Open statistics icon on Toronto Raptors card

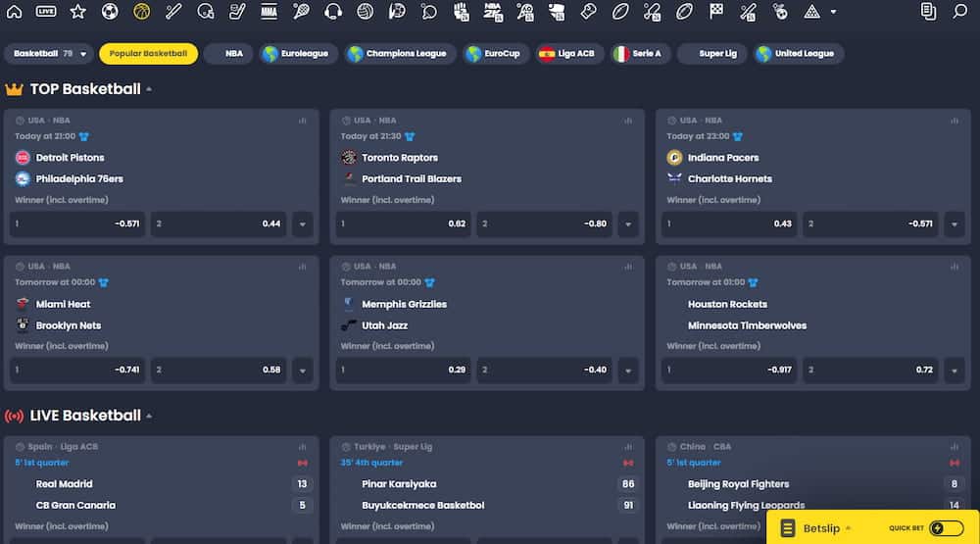point(628,121)
